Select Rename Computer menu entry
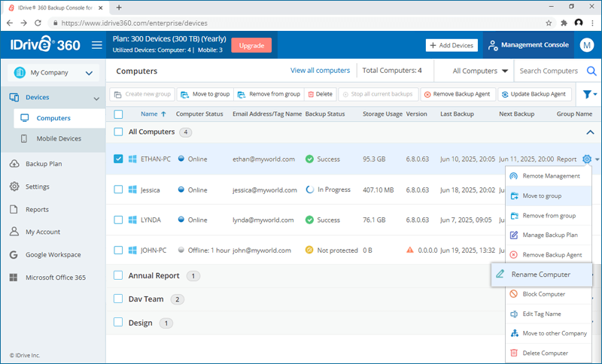Viewport: 602px width, 364px height. pyautogui.click(x=541, y=275)
